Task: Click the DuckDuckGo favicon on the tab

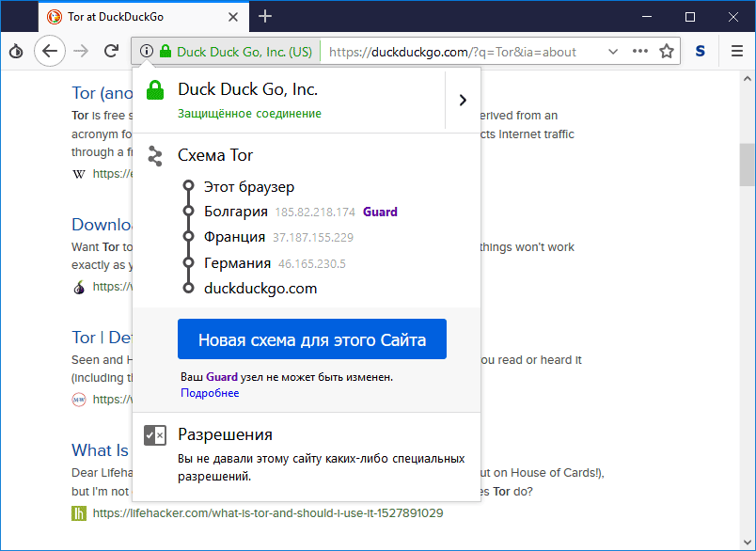Action: 54,17
